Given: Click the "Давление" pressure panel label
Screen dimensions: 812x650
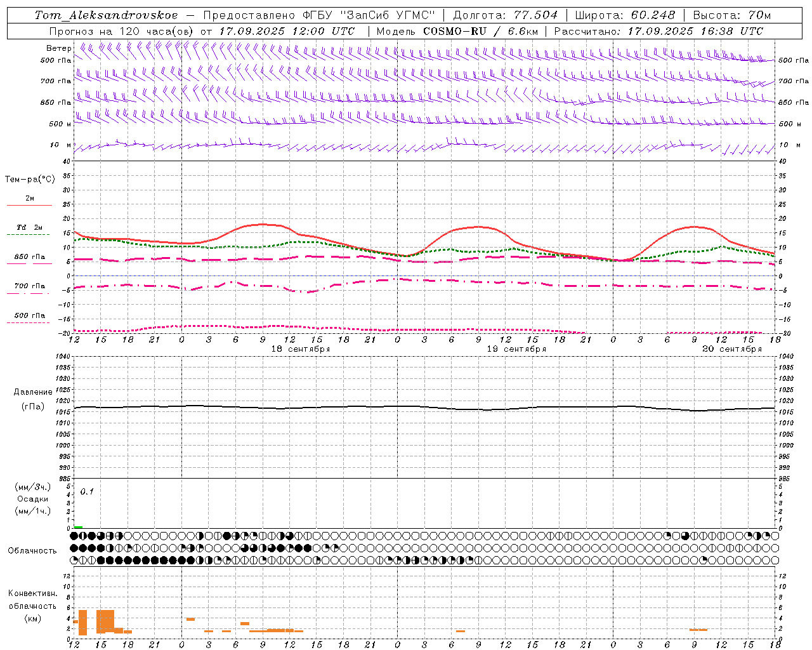Looking at the screenshot, I should (33, 392).
